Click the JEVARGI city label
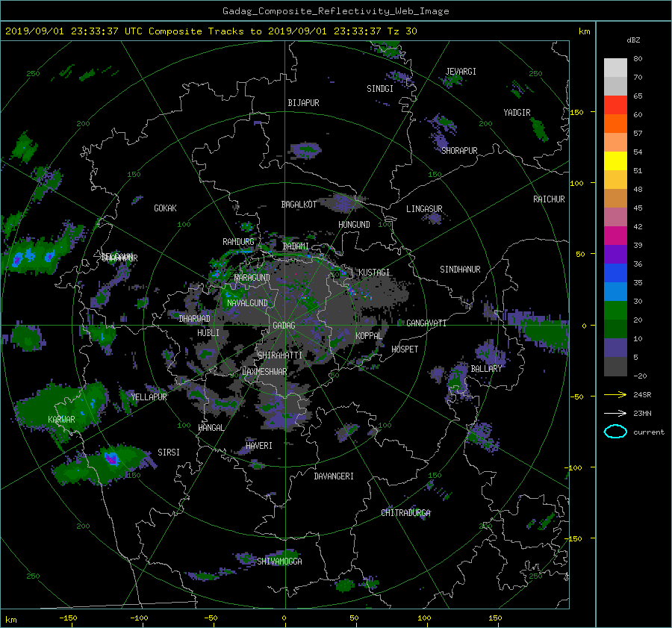 [461, 72]
